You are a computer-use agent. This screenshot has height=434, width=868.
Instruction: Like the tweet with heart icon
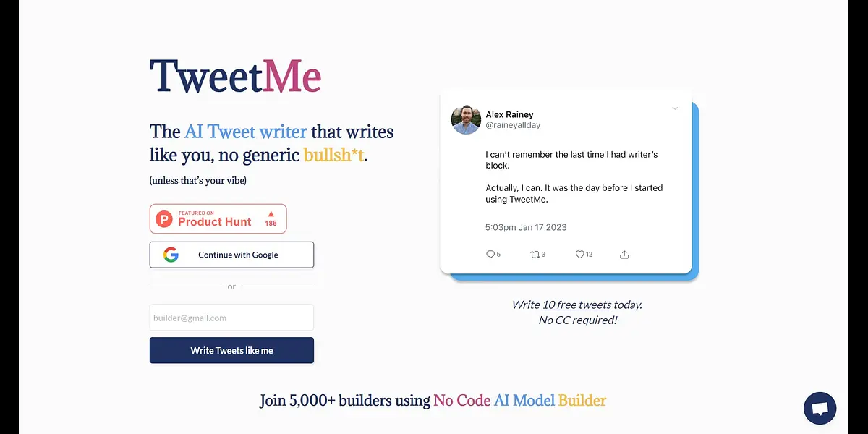point(579,254)
